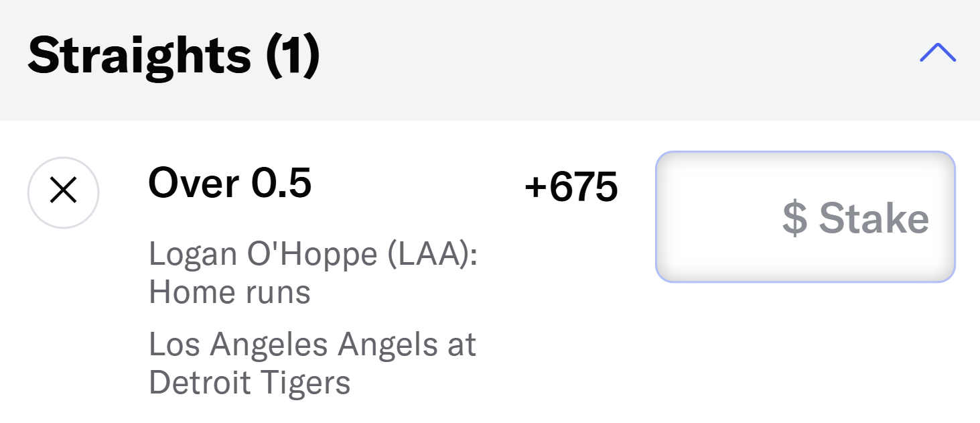Open Logan O'Hoppe (LAA) player text
980x423 pixels.
pyautogui.click(x=313, y=255)
